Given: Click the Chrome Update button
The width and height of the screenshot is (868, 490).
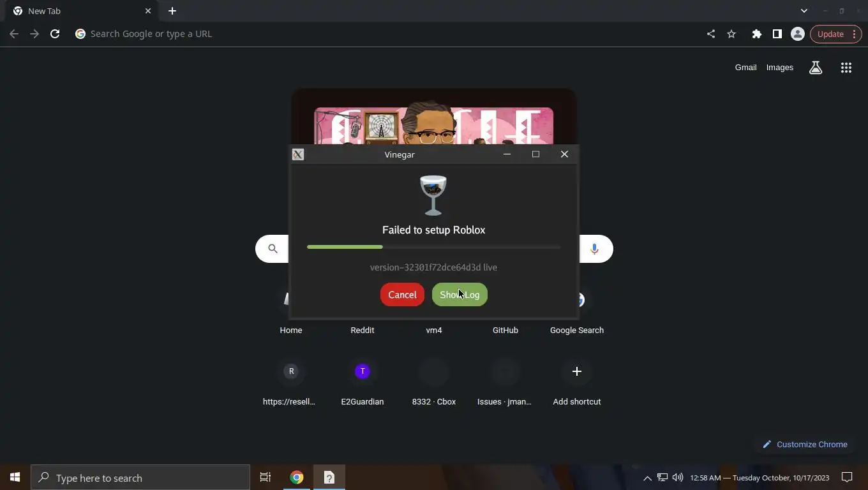Looking at the screenshot, I should pyautogui.click(x=836, y=34).
